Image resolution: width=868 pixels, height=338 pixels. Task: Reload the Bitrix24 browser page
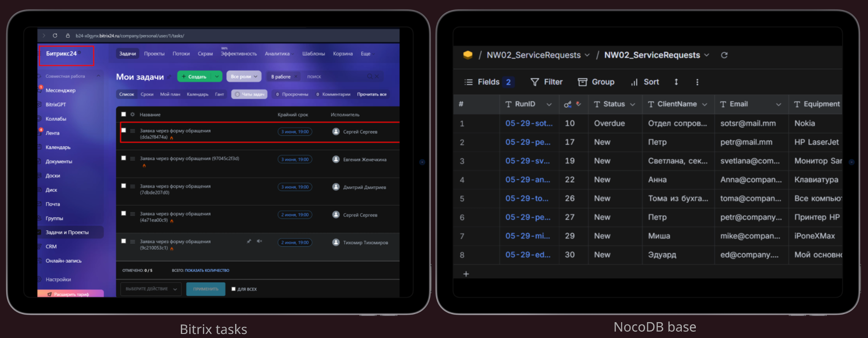tap(55, 35)
